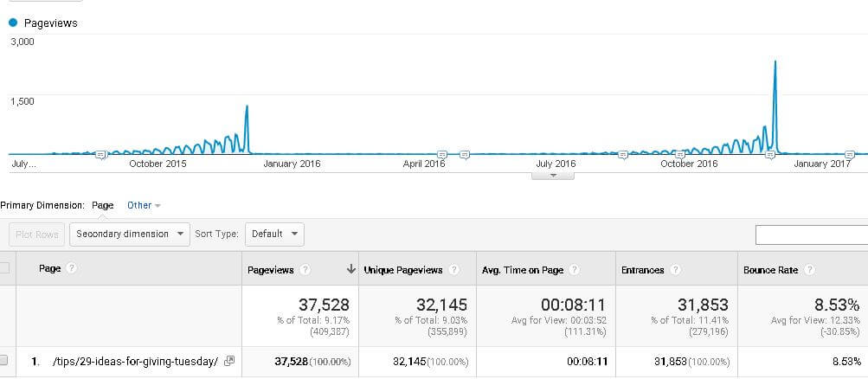Viewport: 868px width, 379px height.
Task: Open the Secondary dimension dropdown
Action: click(129, 234)
